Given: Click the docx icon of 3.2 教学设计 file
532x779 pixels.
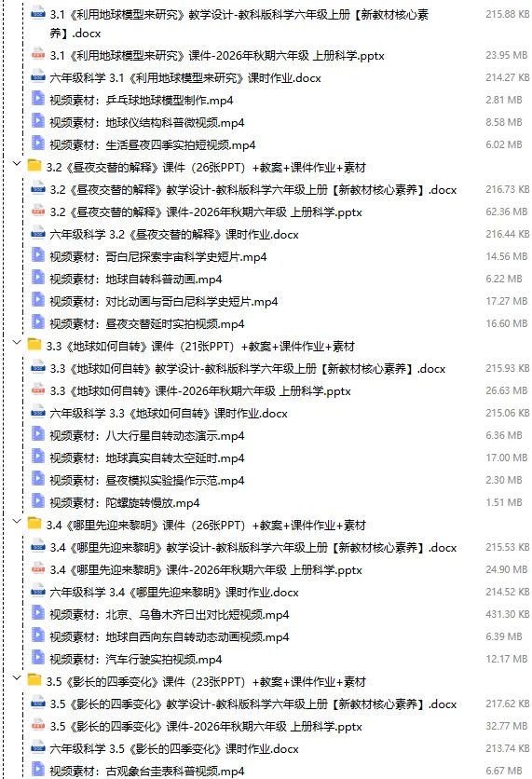Looking at the screenshot, I should (38, 189).
